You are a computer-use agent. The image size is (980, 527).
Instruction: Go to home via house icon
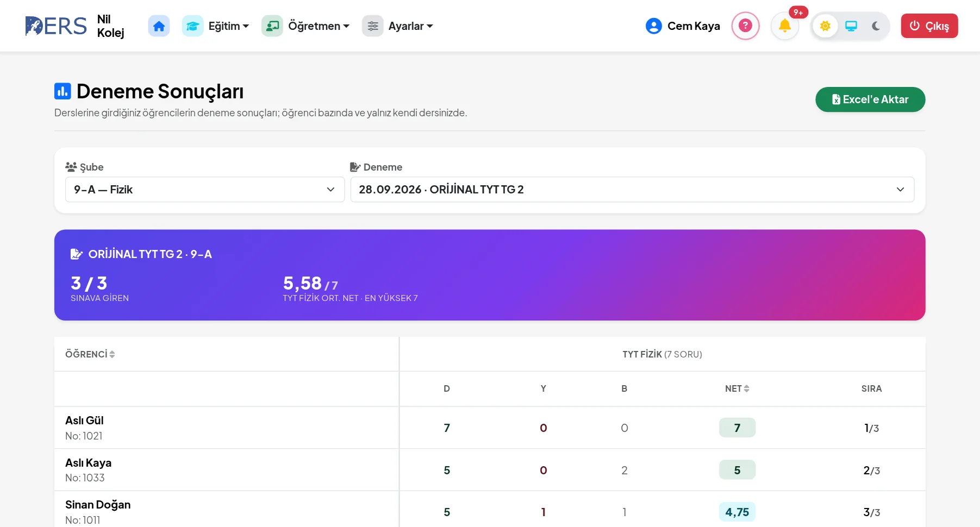[159, 26]
